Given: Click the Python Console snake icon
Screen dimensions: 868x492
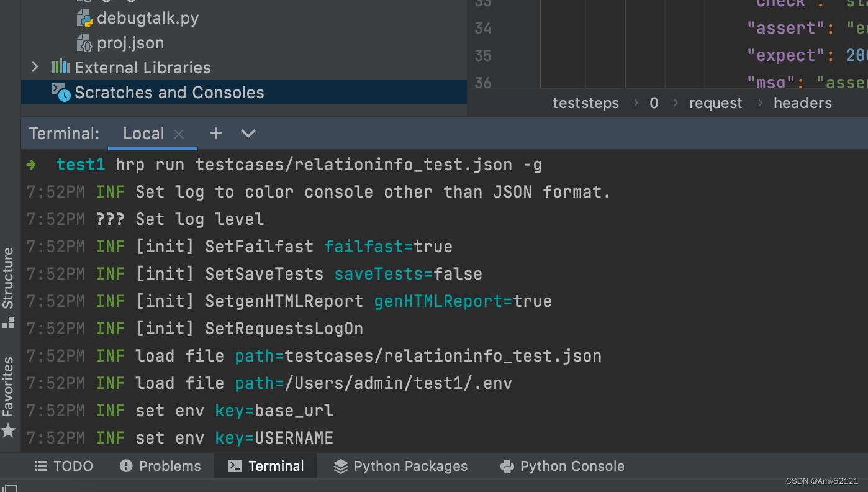Looking at the screenshot, I should click(507, 466).
